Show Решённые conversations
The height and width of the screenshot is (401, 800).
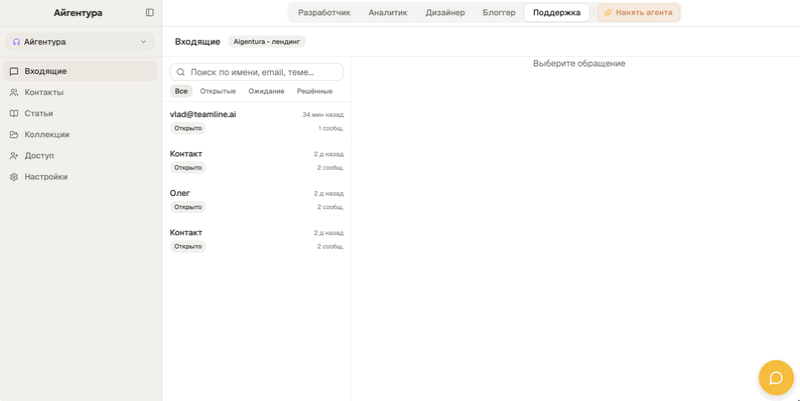click(315, 91)
